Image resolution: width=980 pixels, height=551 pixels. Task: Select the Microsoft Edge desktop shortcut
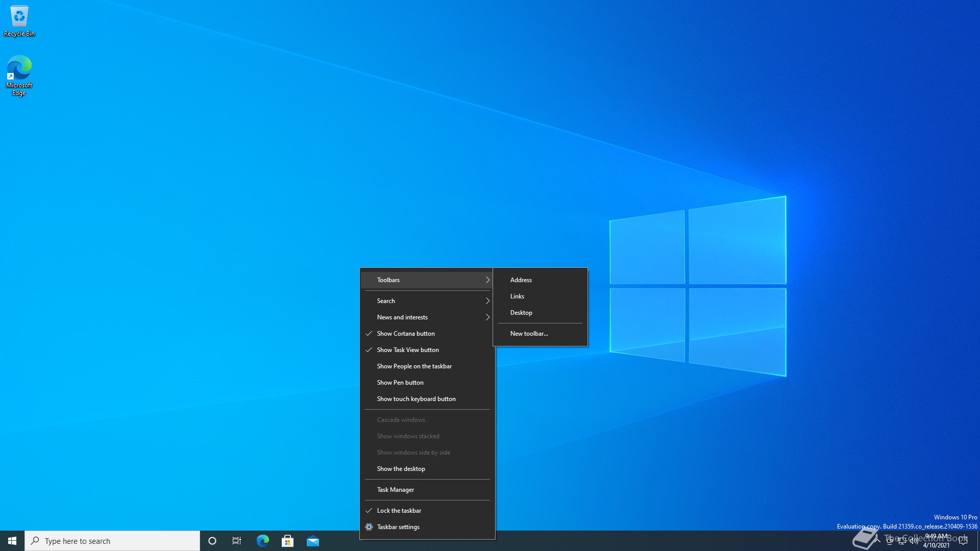[19, 76]
